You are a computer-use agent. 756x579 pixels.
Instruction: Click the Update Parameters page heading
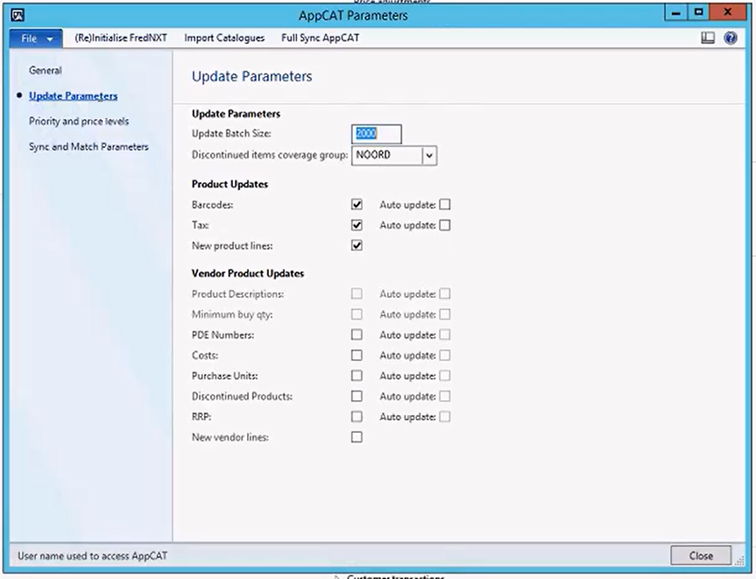point(252,76)
